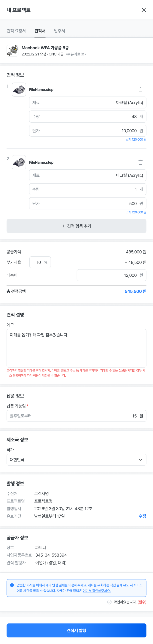The width and height of the screenshot is (153, 644).
Task: Click the 납품 가능일 days field
Action: point(76,416)
